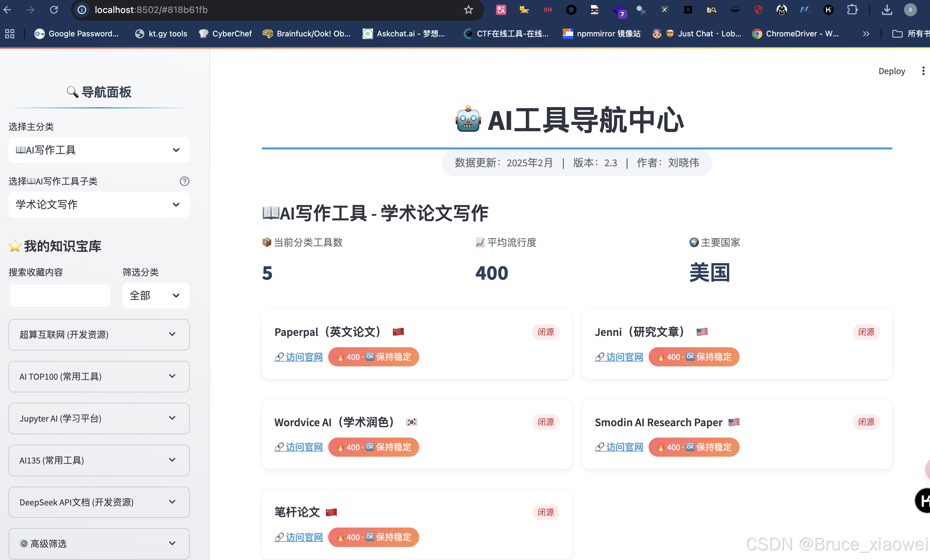Open the browser extensions puzzle icon

[852, 10]
